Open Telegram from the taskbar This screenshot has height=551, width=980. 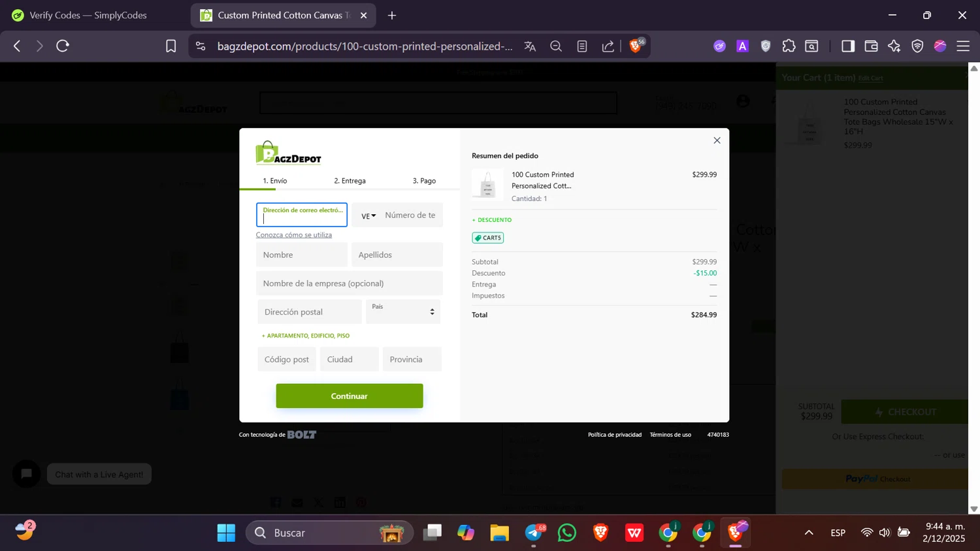click(x=534, y=533)
